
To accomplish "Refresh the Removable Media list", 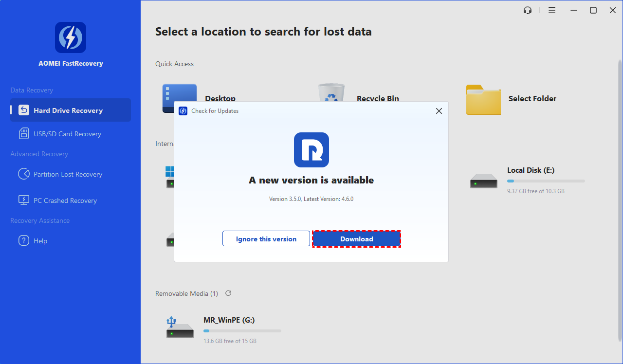I will coord(228,293).
